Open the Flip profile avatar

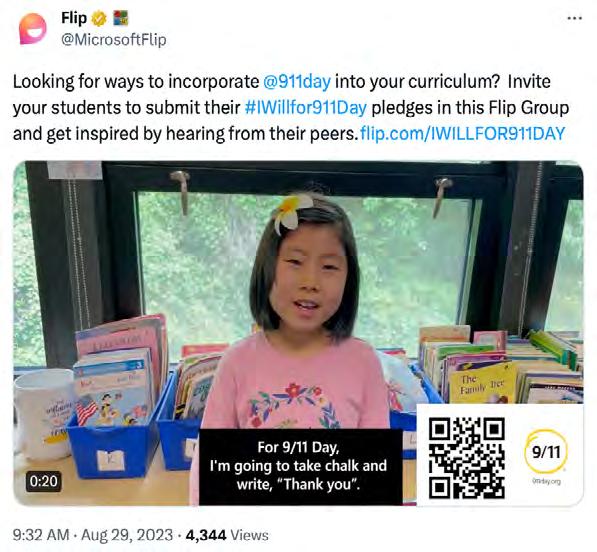33,29
